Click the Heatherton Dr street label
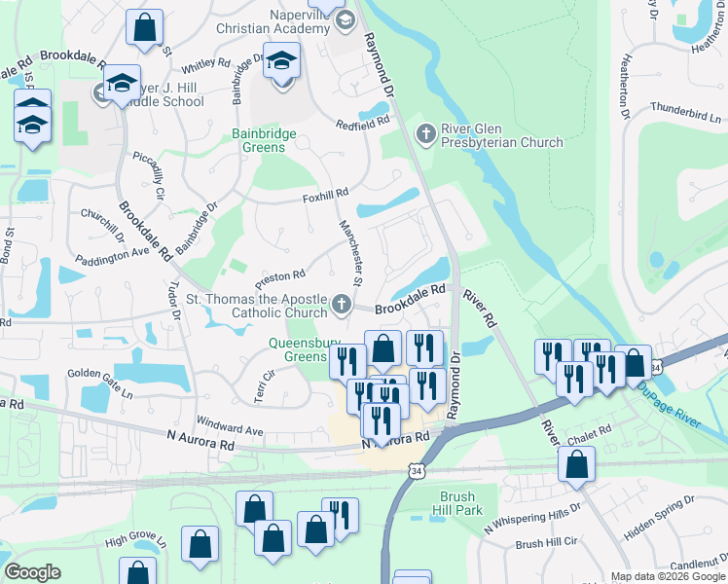 626,87
